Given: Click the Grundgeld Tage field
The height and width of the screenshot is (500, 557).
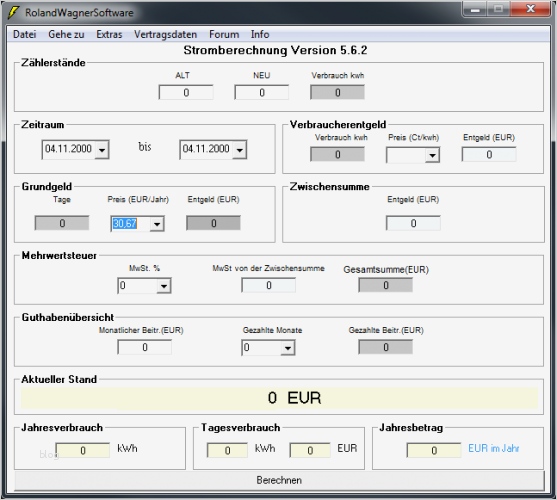Looking at the screenshot, I should point(62,223).
